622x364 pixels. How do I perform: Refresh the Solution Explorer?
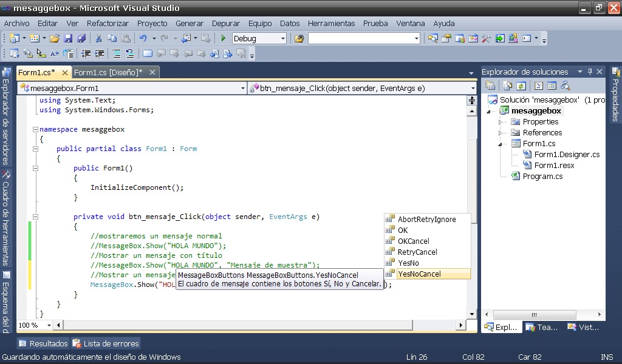pos(521,86)
